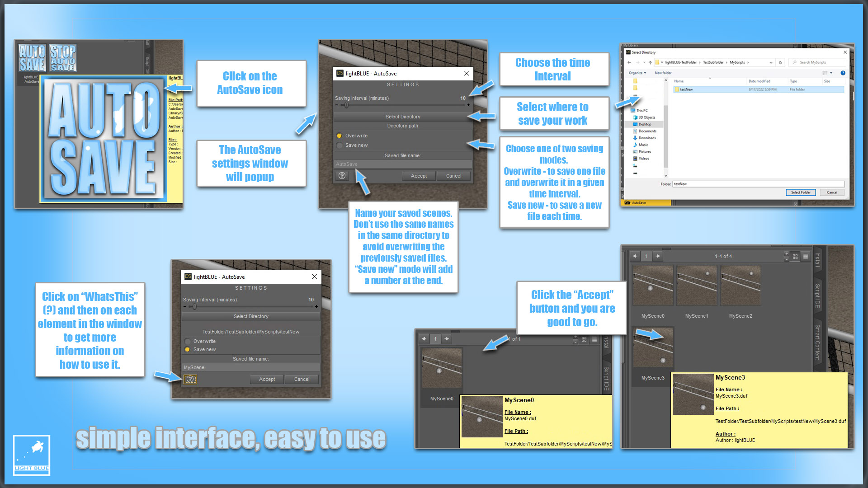
Task: Expand the address bar path dropdown
Action: click(x=771, y=62)
